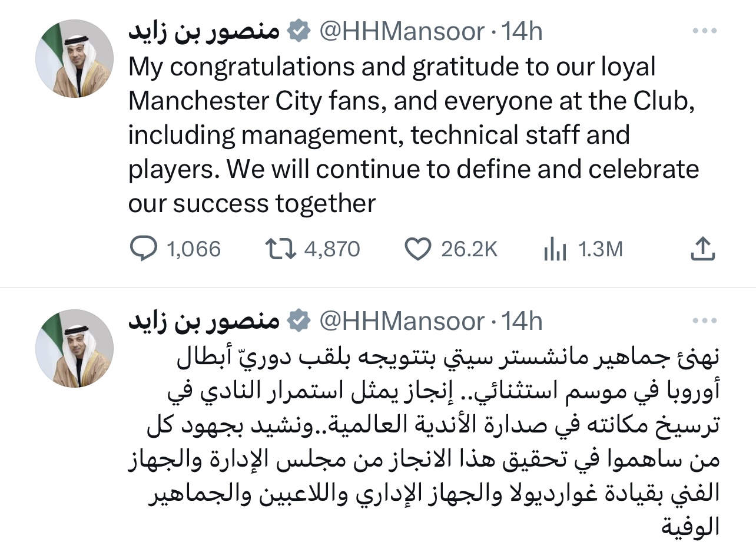Click the verified badge on the Arabic tweet

299,321
